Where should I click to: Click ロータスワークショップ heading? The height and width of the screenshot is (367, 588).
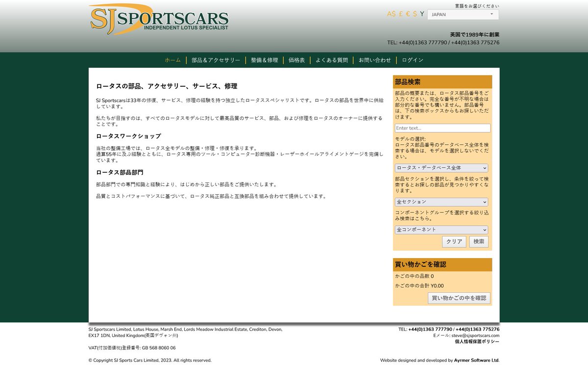coord(128,136)
